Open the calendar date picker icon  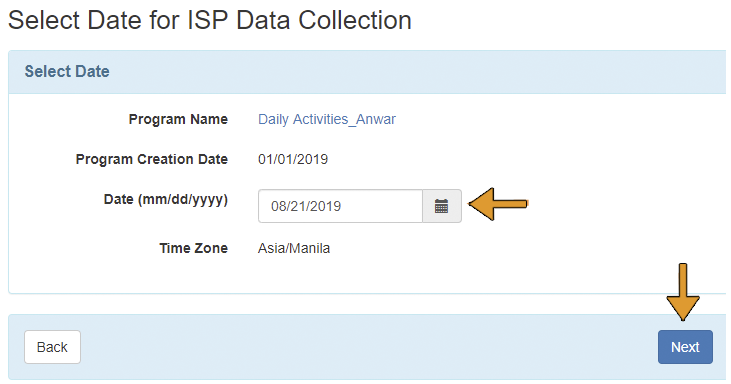[441, 206]
